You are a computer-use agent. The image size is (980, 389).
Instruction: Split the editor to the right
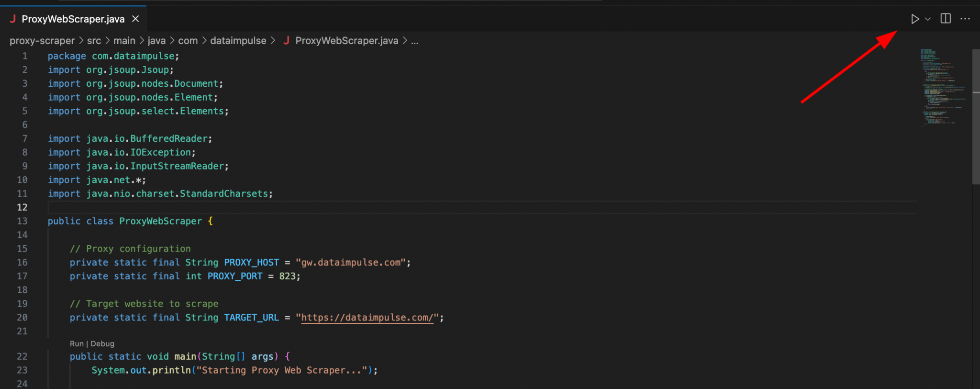(946, 19)
